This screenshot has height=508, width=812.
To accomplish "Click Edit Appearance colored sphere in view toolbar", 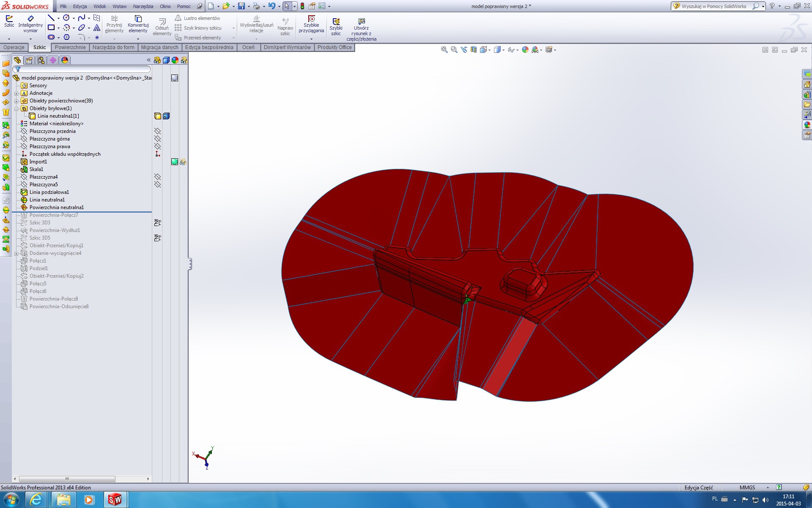I will (525, 50).
